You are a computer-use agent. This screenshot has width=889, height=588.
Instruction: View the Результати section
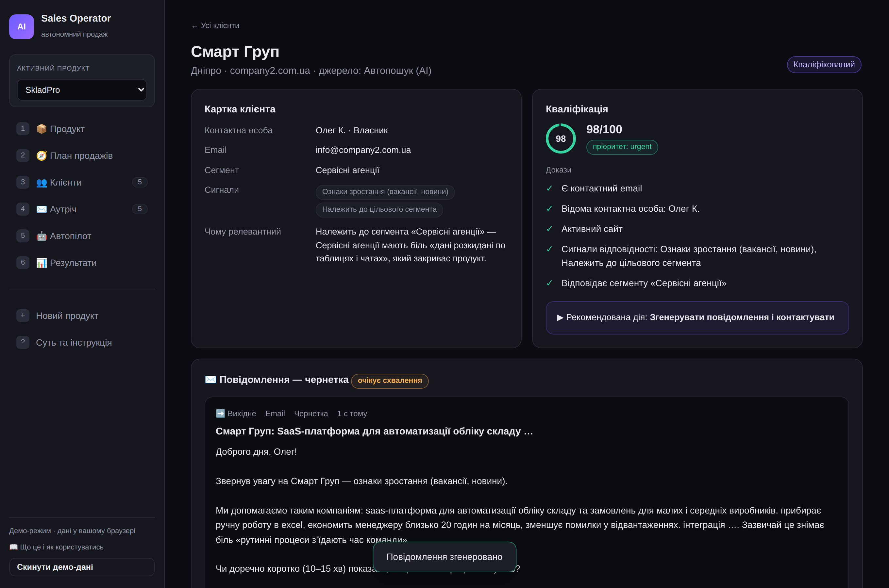point(82,263)
